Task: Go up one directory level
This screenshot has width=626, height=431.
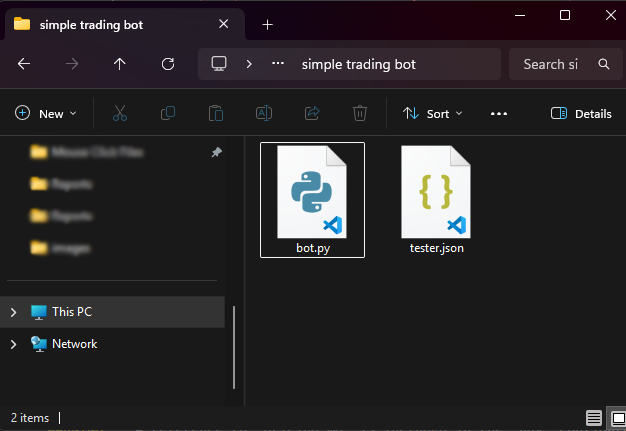Action: tap(120, 64)
